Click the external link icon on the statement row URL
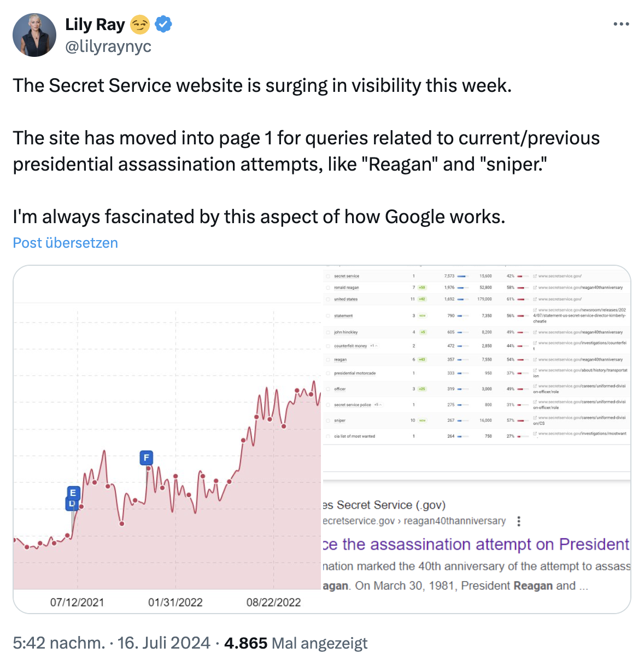Screen dimensions: 644x665 click(x=535, y=311)
